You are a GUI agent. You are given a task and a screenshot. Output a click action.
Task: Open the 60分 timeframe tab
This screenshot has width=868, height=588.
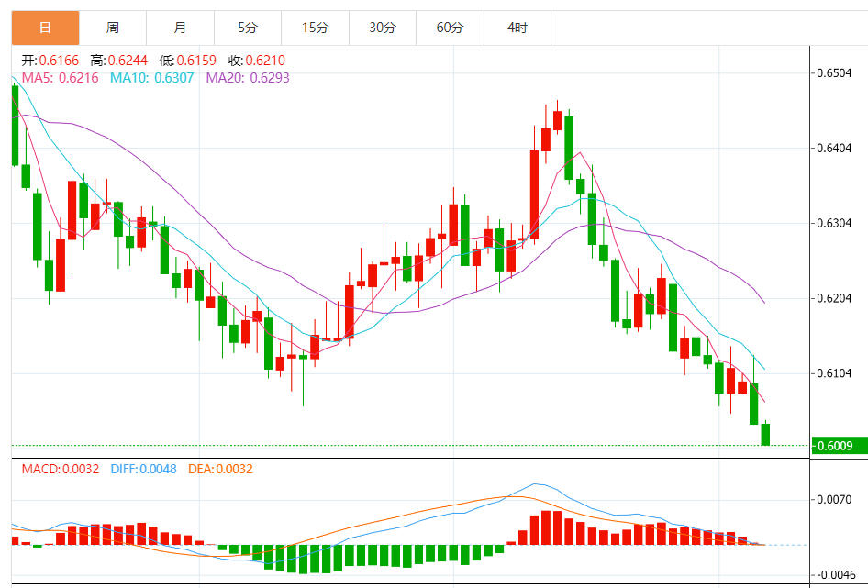coord(451,28)
